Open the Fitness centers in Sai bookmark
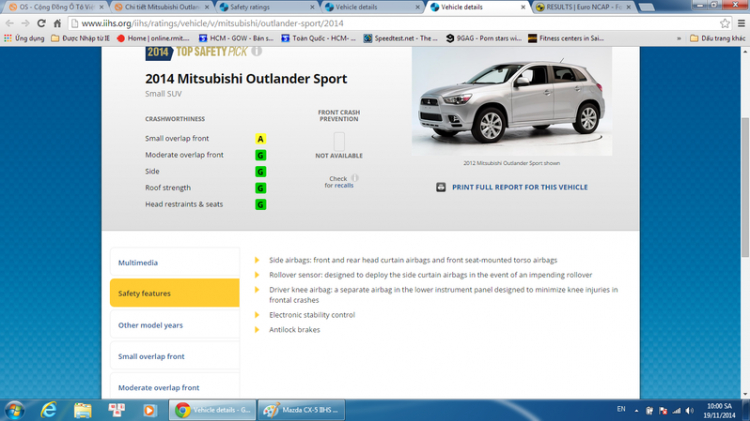Viewport: 750px width, 421px height. coord(566,38)
